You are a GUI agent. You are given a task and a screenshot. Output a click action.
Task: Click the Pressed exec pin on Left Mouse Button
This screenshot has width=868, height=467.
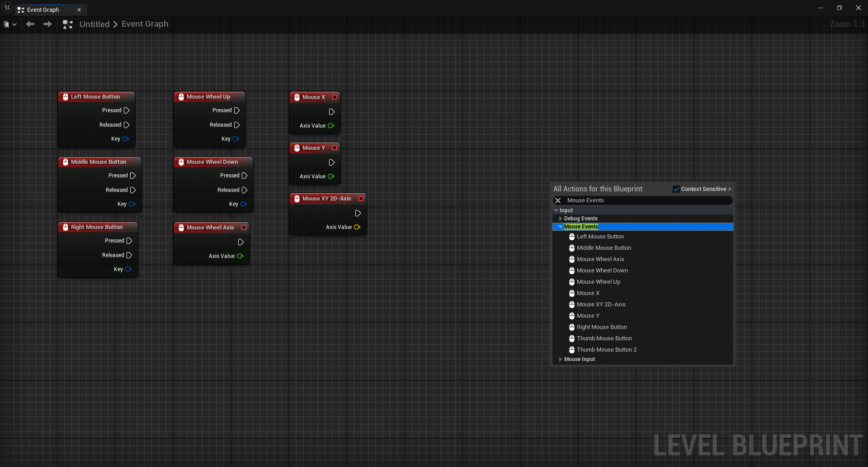tap(127, 110)
